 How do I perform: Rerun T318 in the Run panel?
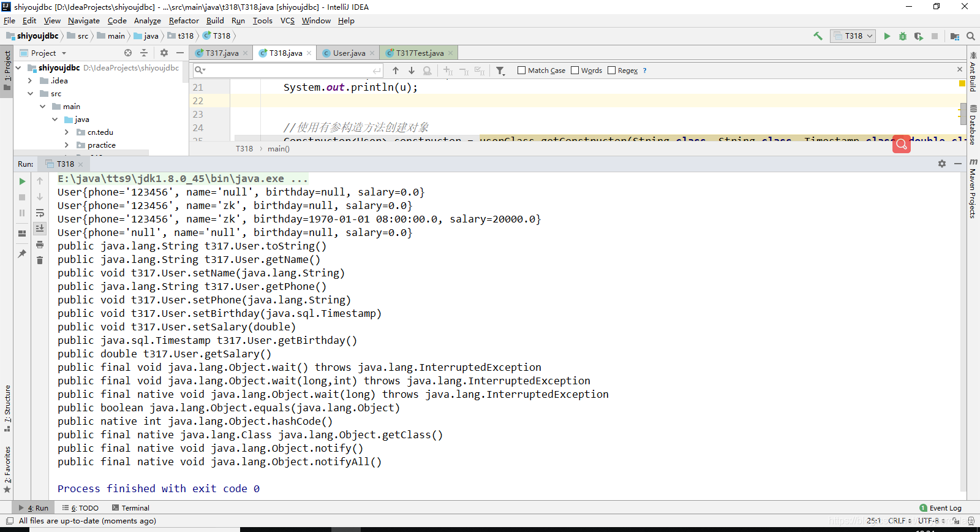click(22, 181)
